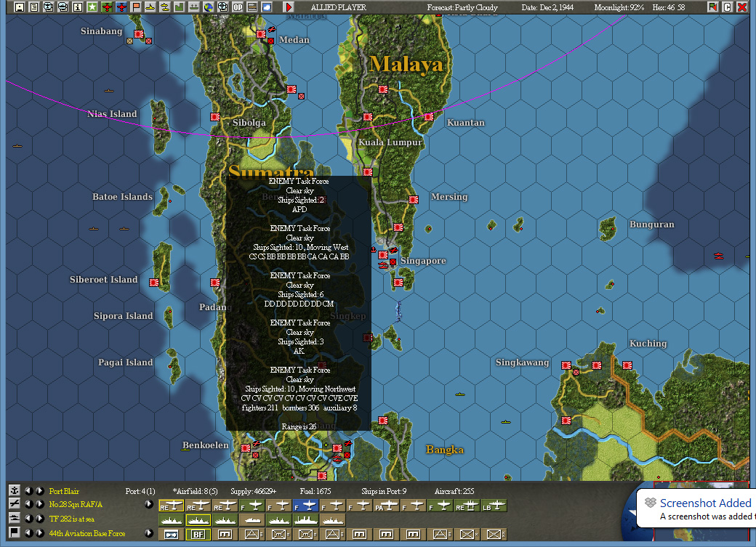Click the 'Aircraft: 255' status text
The height and width of the screenshot is (547, 756).
[x=454, y=491]
